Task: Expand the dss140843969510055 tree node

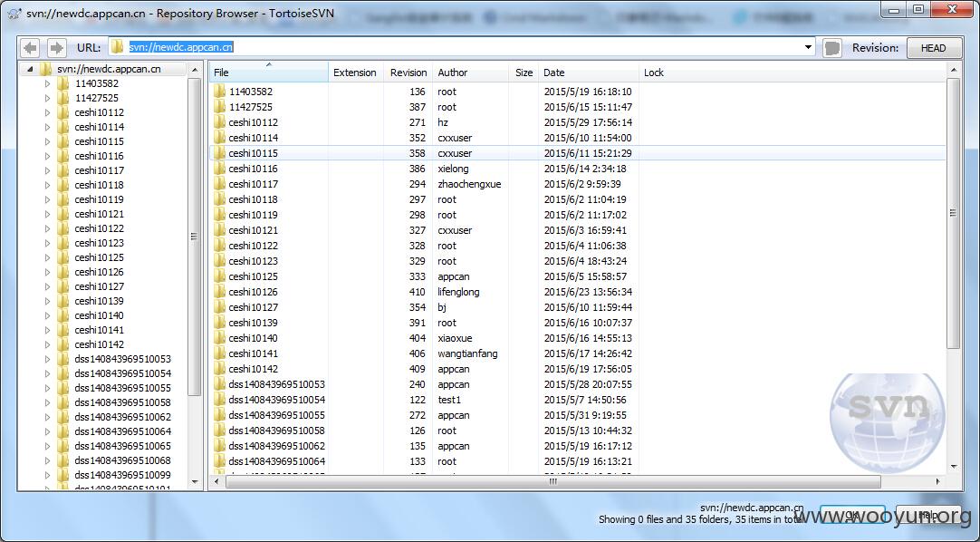Action: pyautogui.click(x=47, y=388)
